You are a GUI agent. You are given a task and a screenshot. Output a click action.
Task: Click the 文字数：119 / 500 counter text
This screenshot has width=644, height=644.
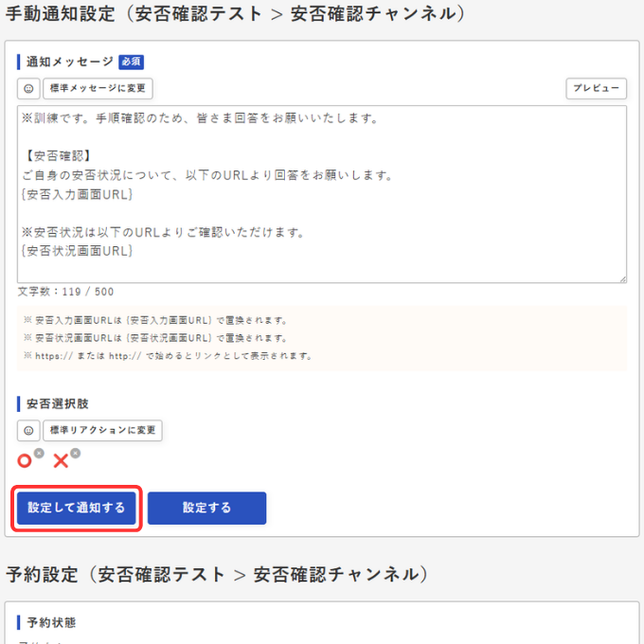click(x=65, y=292)
